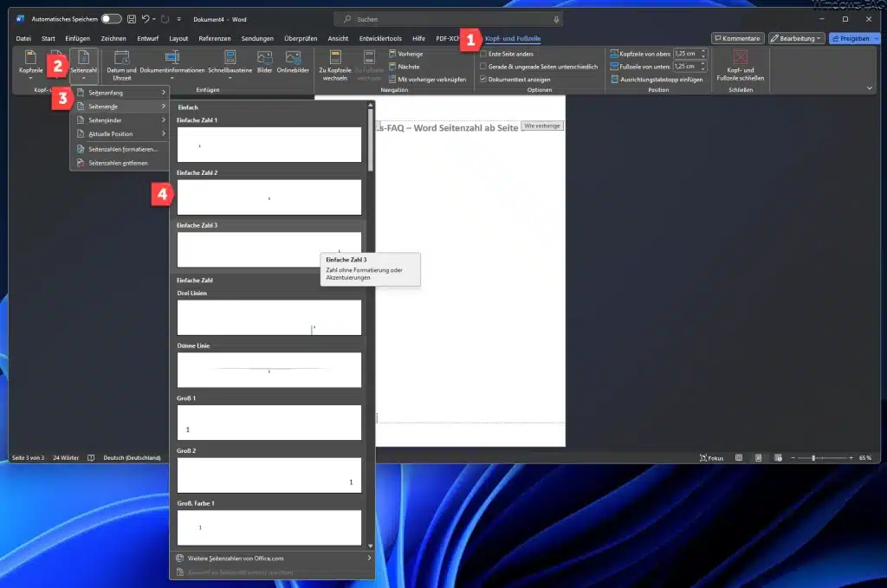Screen dimensions: 887x588
Task: Click zoom in plus icon
Action: tap(851, 458)
